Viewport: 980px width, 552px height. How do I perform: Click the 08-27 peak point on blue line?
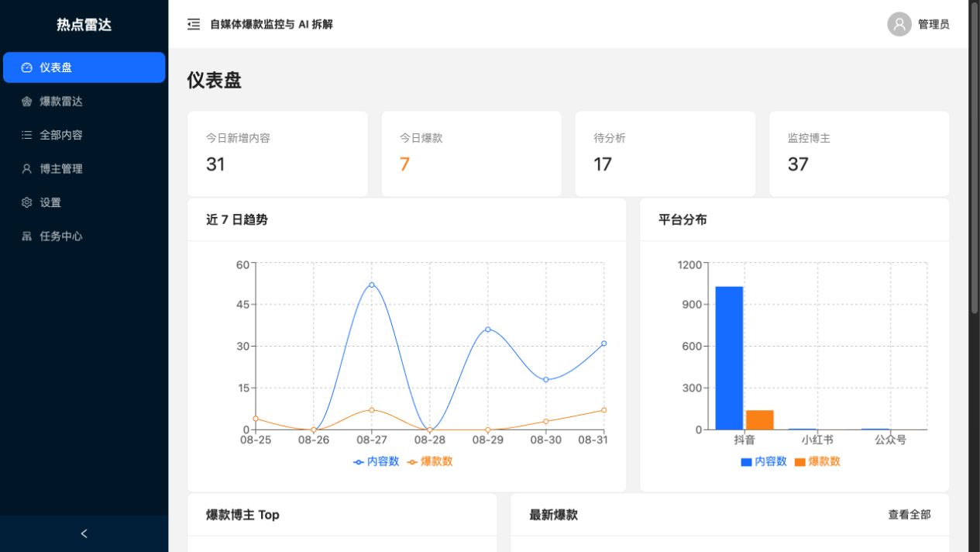click(372, 285)
